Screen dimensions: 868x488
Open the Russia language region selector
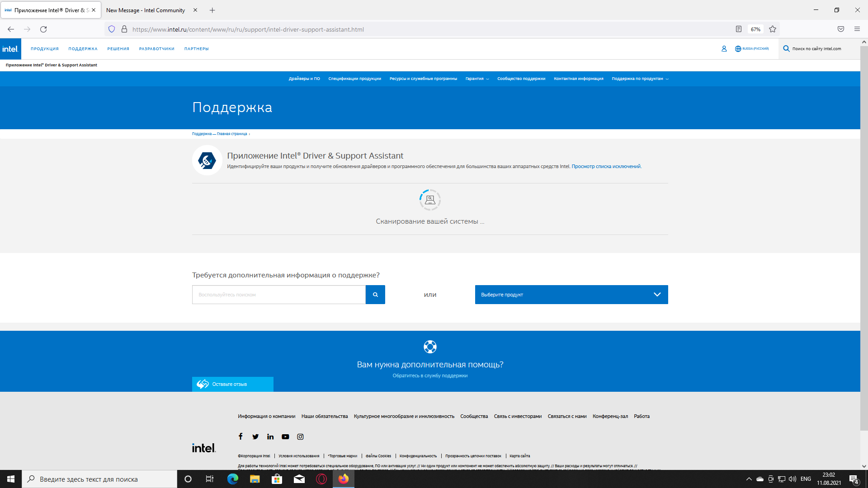pos(751,49)
